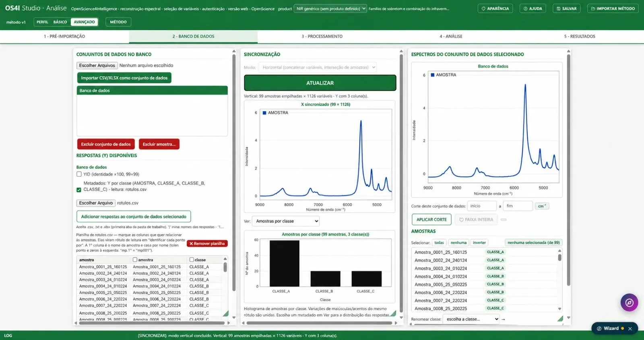Click Importar CSV/XLSX como conjunto de dados
The width and height of the screenshot is (644, 340).
pyautogui.click(x=124, y=78)
